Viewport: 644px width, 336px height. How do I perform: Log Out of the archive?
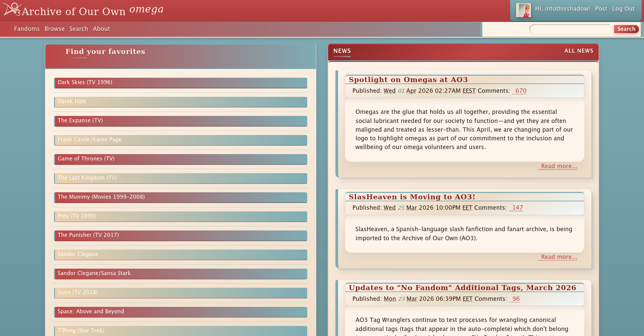point(623,9)
